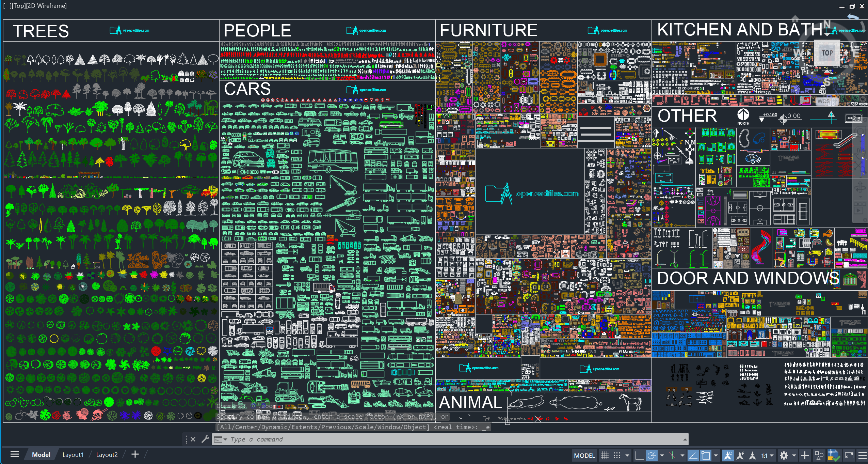Click the Previous option in zoom prompt
The image size is (868, 464).
[x=336, y=427]
